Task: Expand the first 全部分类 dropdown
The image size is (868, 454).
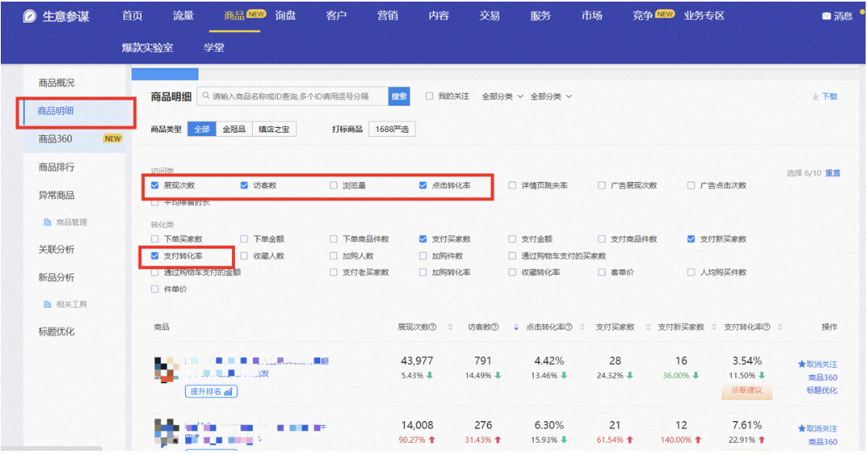Action: point(502,97)
